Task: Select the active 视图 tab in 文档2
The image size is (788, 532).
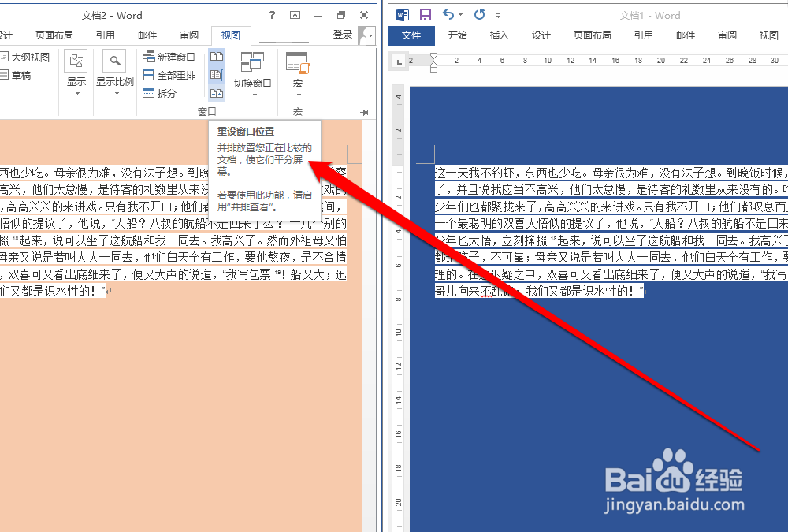Action: (230, 35)
